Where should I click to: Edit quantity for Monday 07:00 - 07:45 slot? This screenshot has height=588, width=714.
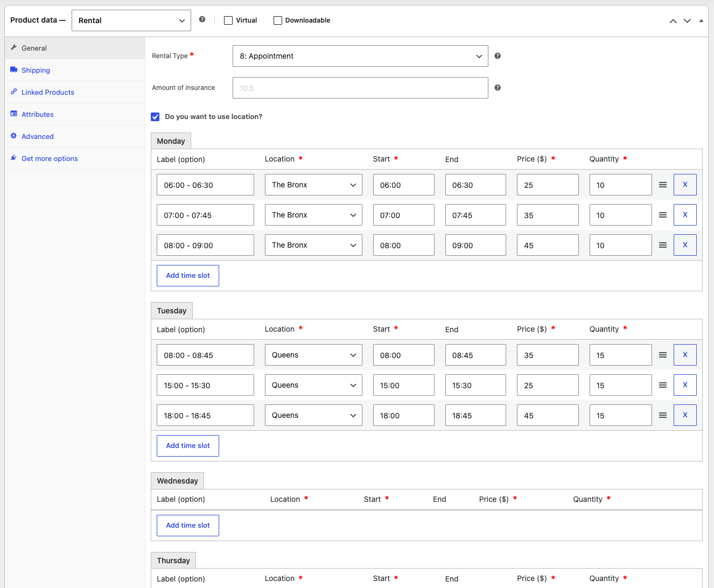tap(620, 215)
